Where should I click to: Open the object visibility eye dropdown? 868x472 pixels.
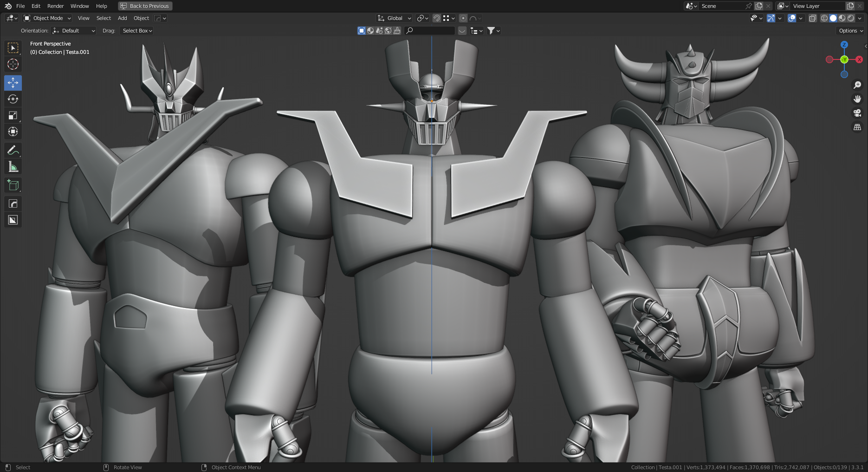[757, 18]
